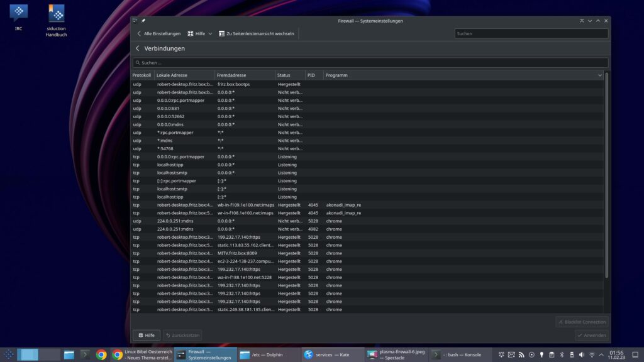
Task: Click the connections filter field Suchen ...
Action: tap(370, 63)
